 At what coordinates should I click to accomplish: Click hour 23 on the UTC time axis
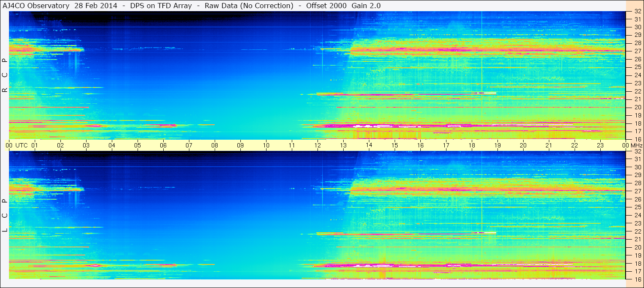(x=600, y=145)
